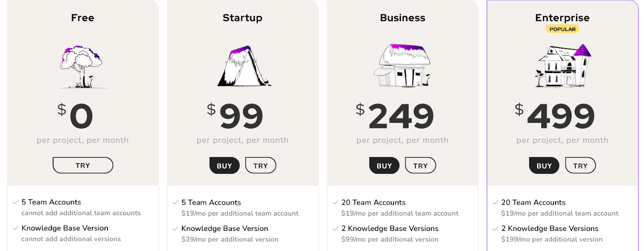
Task: Click the $0 price in Free plan
Action: pos(76,115)
